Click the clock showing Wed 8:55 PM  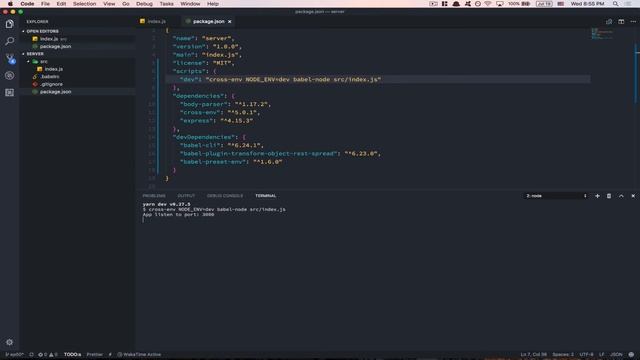point(587,4)
